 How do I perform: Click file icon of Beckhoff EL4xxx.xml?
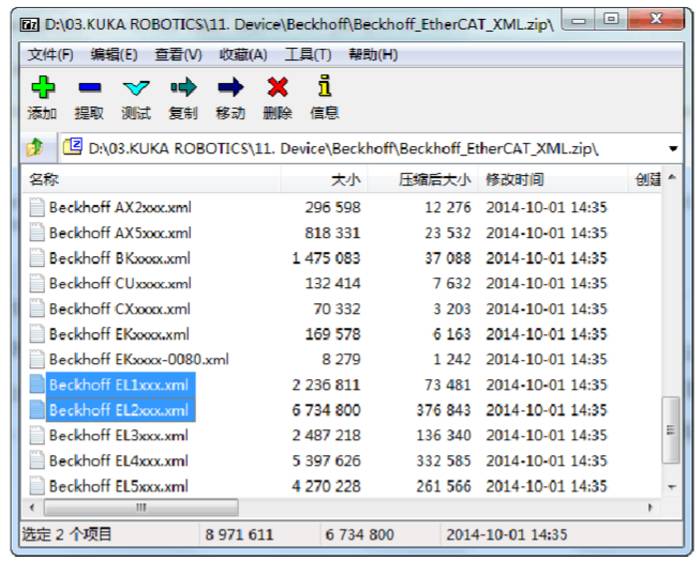click(37, 461)
